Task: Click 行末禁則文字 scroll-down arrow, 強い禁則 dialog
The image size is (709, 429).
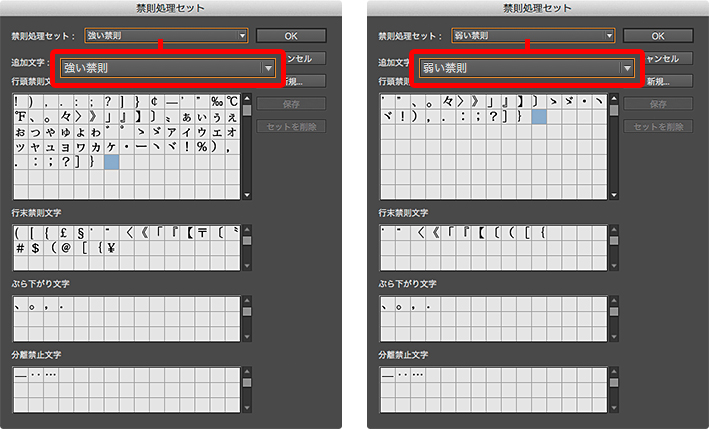Action: 247,266
